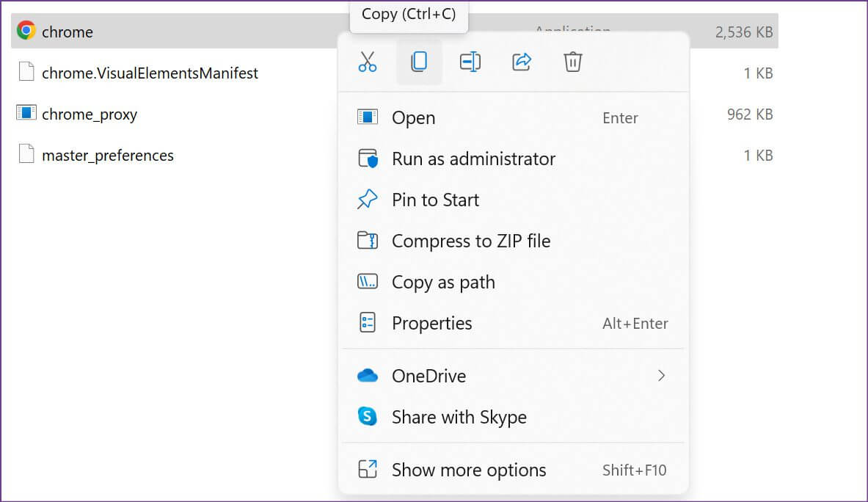Click the Copy as path icon
This screenshot has height=502, width=868.
click(x=368, y=282)
